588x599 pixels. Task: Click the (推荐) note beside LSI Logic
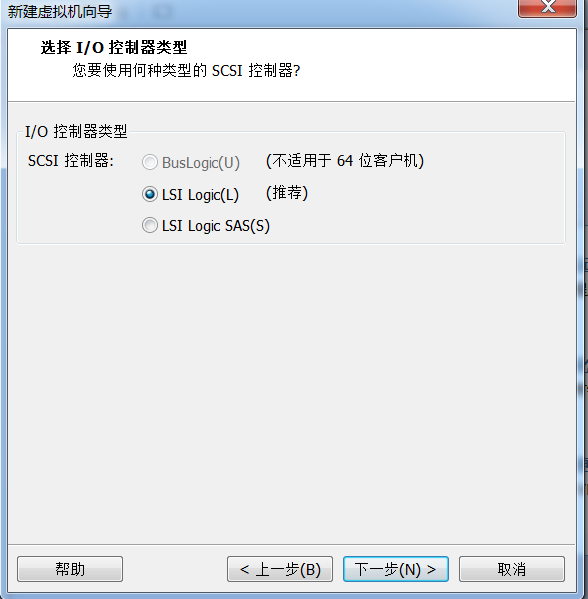click(x=287, y=193)
